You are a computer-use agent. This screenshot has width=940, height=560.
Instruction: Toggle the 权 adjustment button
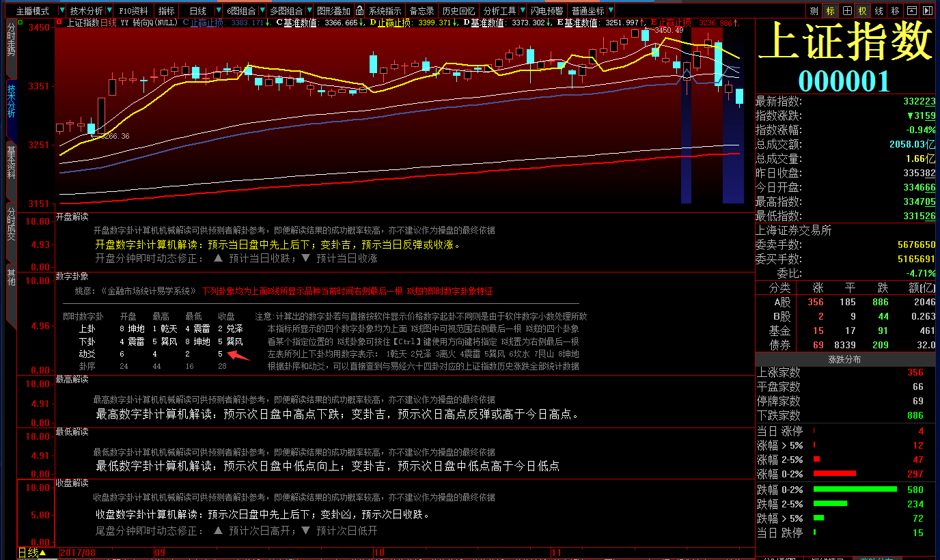(x=863, y=11)
